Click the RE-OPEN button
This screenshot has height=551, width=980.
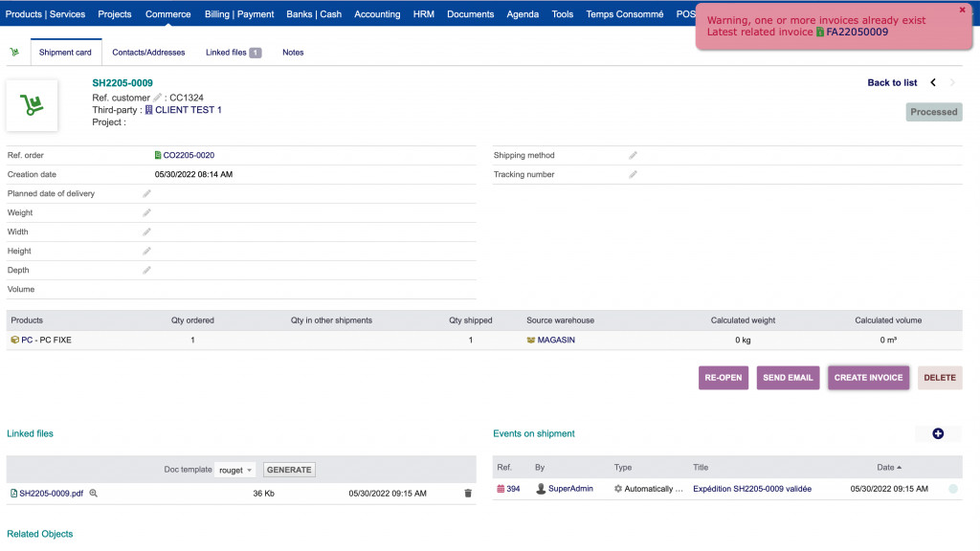point(723,378)
